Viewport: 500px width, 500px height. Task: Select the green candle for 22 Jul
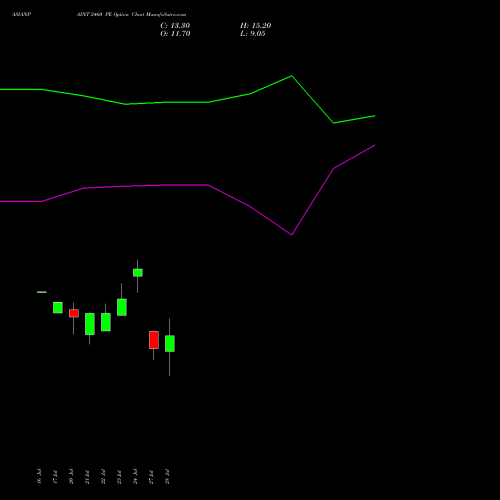click(106, 322)
